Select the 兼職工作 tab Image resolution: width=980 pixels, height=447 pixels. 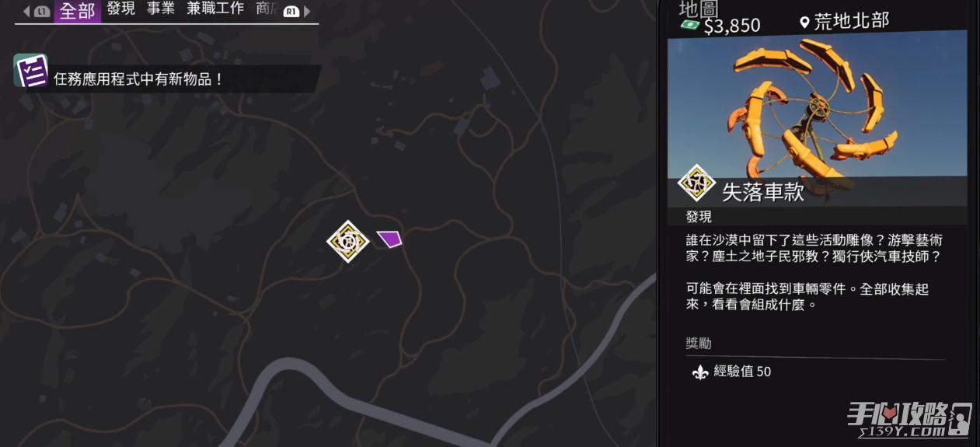click(215, 9)
